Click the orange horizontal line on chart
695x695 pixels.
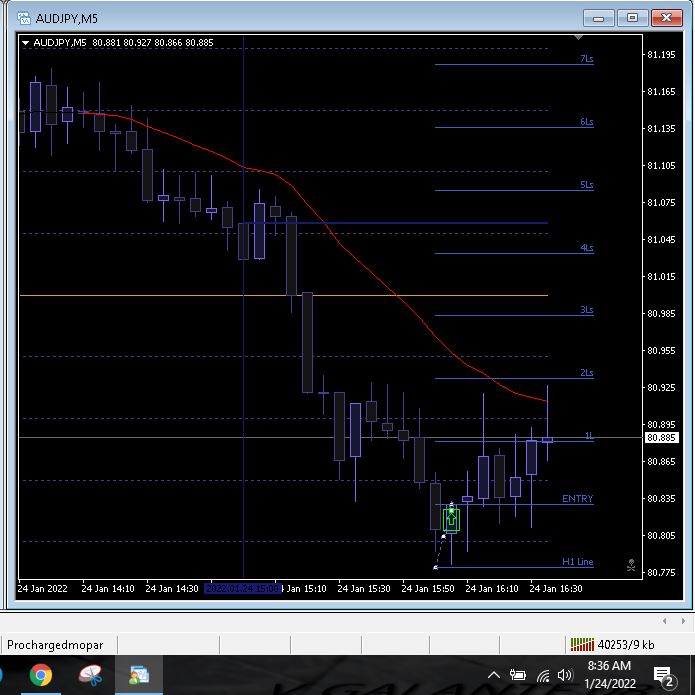click(x=284, y=295)
